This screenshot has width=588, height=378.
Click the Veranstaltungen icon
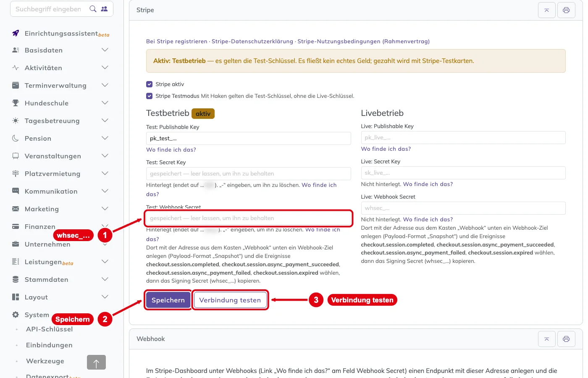pyautogui.click(x=16, y=156)
